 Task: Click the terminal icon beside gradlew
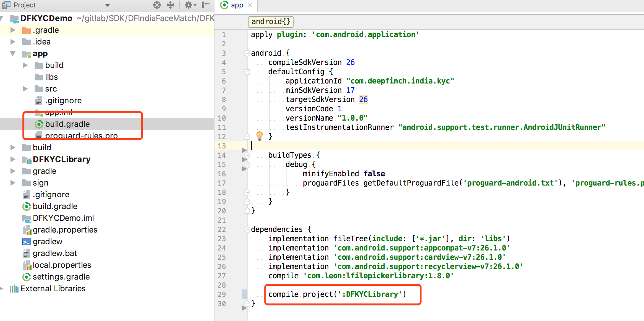pos(27,242)
